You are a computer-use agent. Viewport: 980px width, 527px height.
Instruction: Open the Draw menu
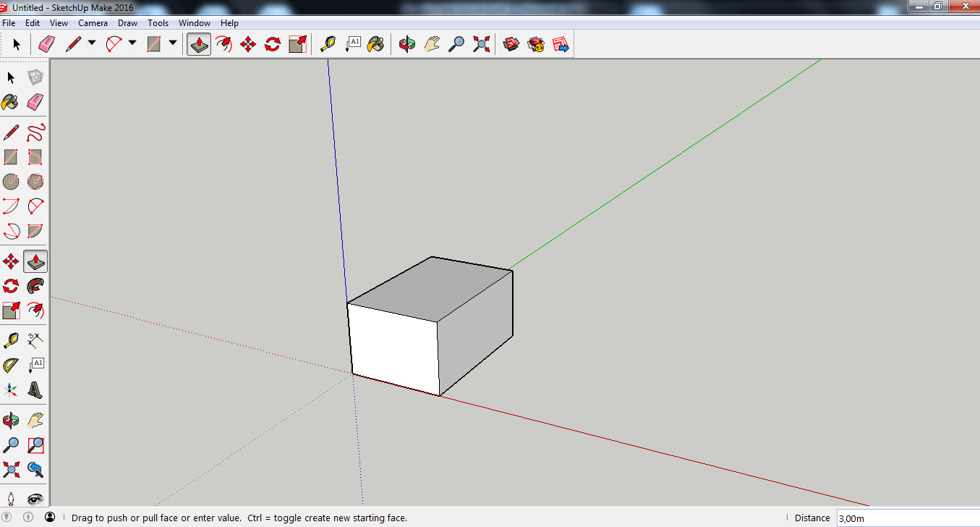pos(128,23)
